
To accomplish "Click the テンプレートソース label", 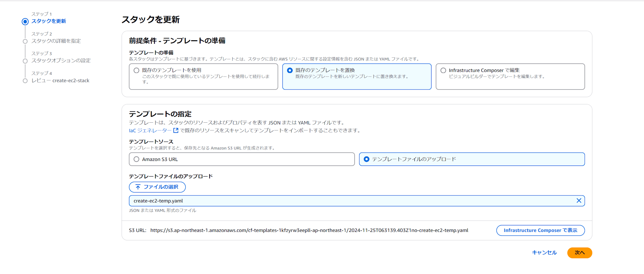I will tap(151, 142).
